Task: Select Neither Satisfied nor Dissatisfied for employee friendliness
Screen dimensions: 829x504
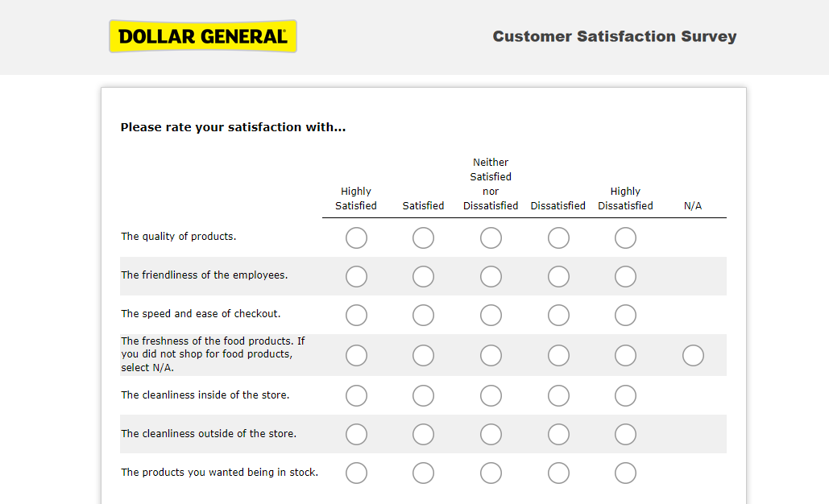Action: tap(491, 276)
